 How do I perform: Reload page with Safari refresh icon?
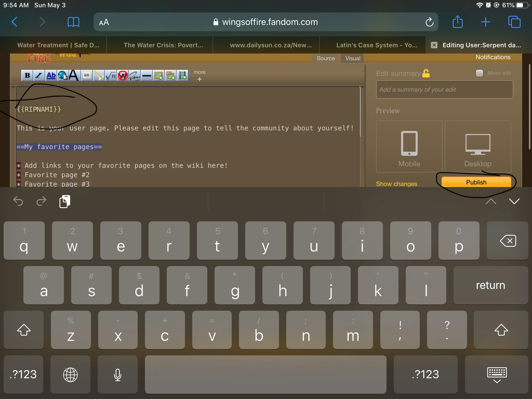429,22
